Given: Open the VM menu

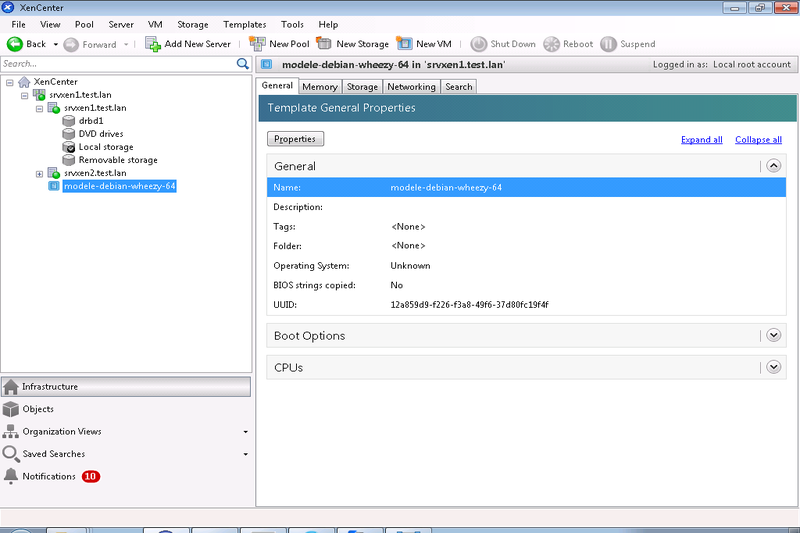Looking at the screenshot, I should pos(155,24).
